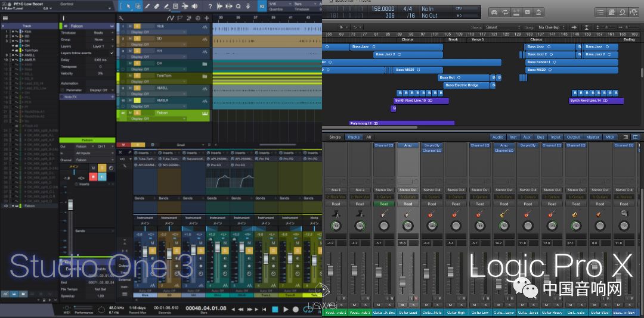Click the Falcon track keyboard icon

point(205,113)
